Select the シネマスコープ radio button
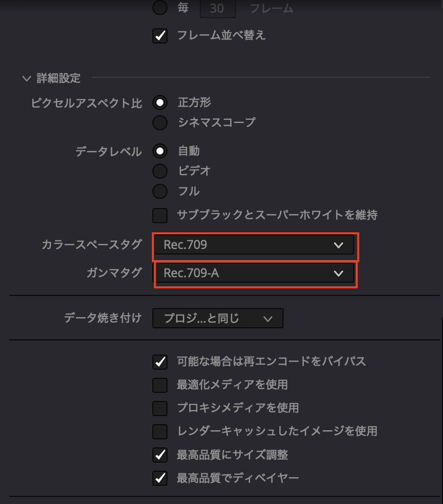The height and width of the screenshot is (504, 443). tap(160, 122)
